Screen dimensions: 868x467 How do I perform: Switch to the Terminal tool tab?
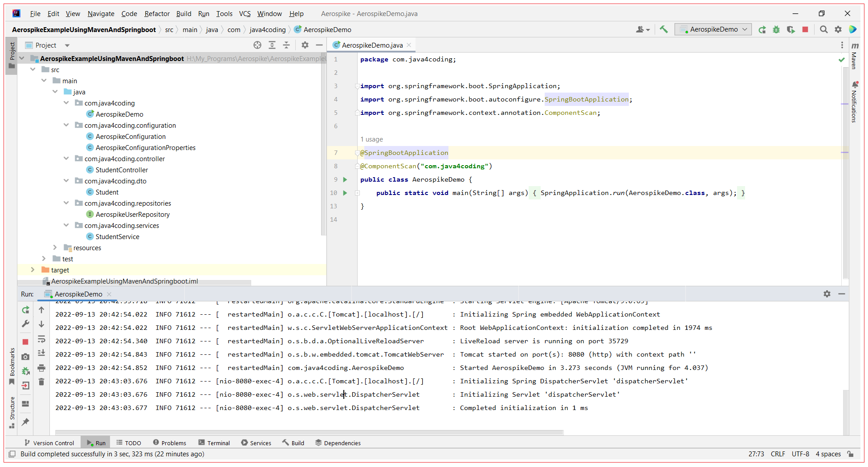(x=214, y=443)
